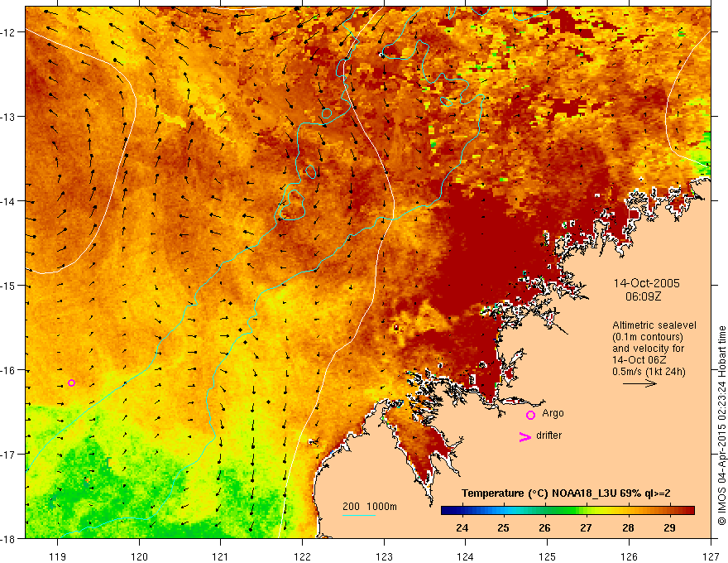Click the '06:09Z' time label
Screen dimensions: 728x563
pyautogui.click(x=643, y=296)
